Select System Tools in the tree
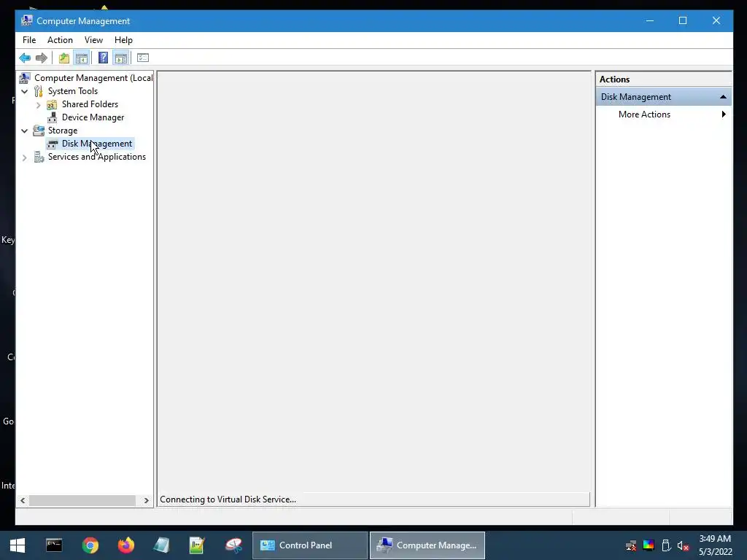Image resolution: width=747 pixels, height=560 pixels. coord(72,91)
